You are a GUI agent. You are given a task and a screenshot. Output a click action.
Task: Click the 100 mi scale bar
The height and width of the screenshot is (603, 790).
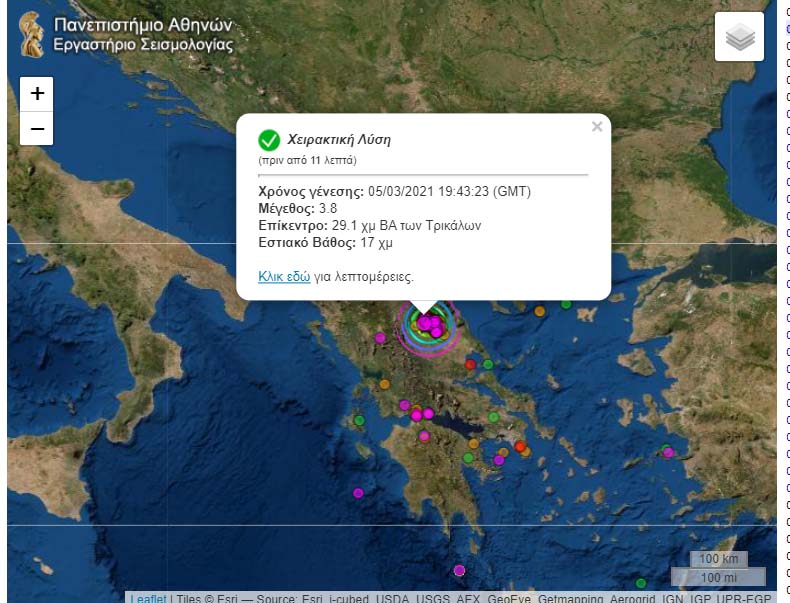717,577
